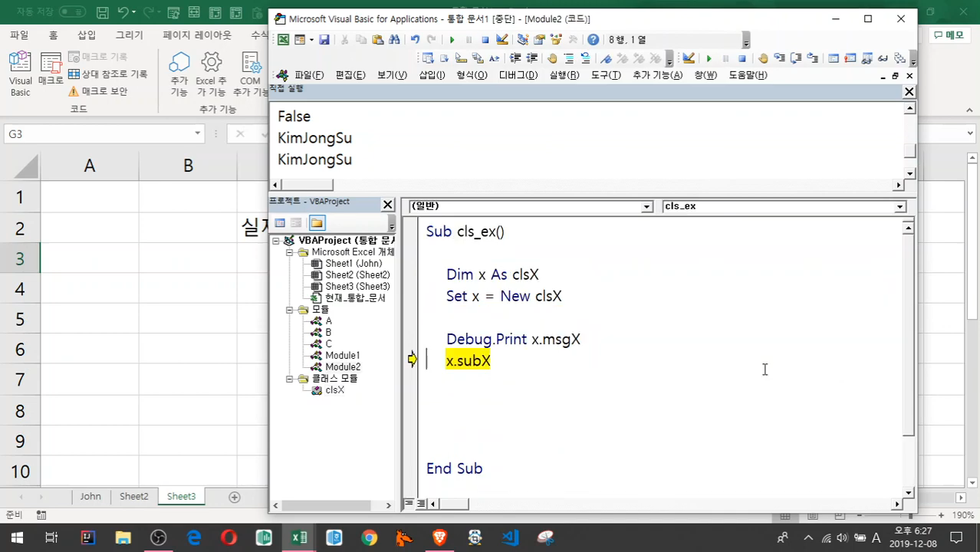980x552 pixels.
Task: Open the Project Explorer from the toolbar
Action: click(523, 40)
